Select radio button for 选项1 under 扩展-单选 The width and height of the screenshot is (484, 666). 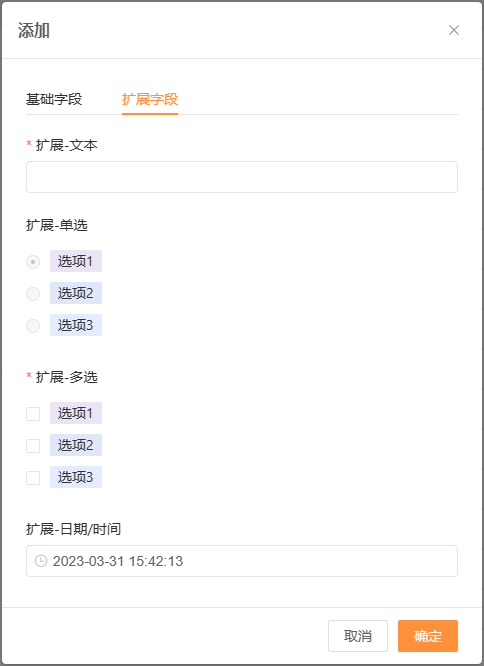33,262
